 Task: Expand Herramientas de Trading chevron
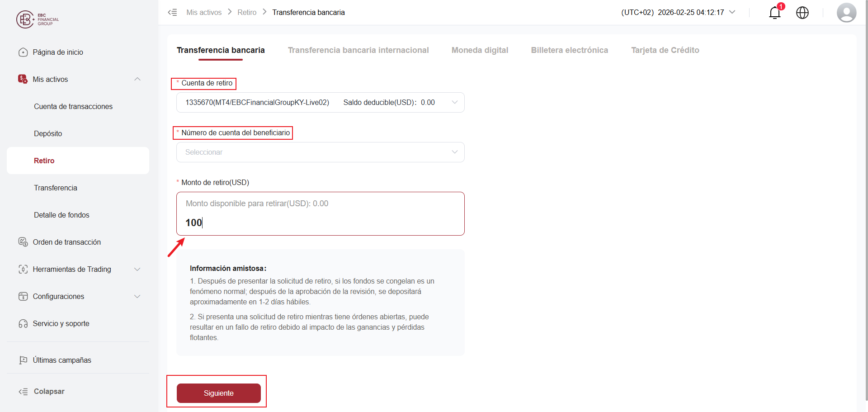click(x=137, y=269)
